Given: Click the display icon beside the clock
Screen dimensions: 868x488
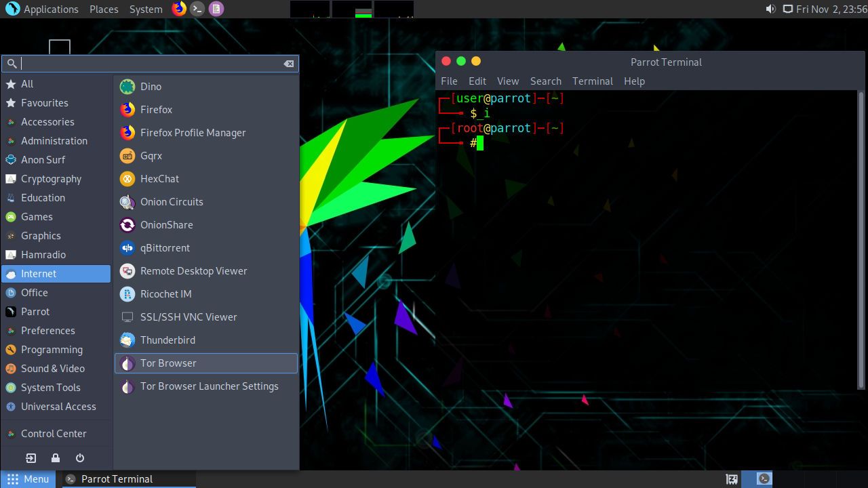Looking at the screenshot, I should pyautogui.click(x=788, y=9).
